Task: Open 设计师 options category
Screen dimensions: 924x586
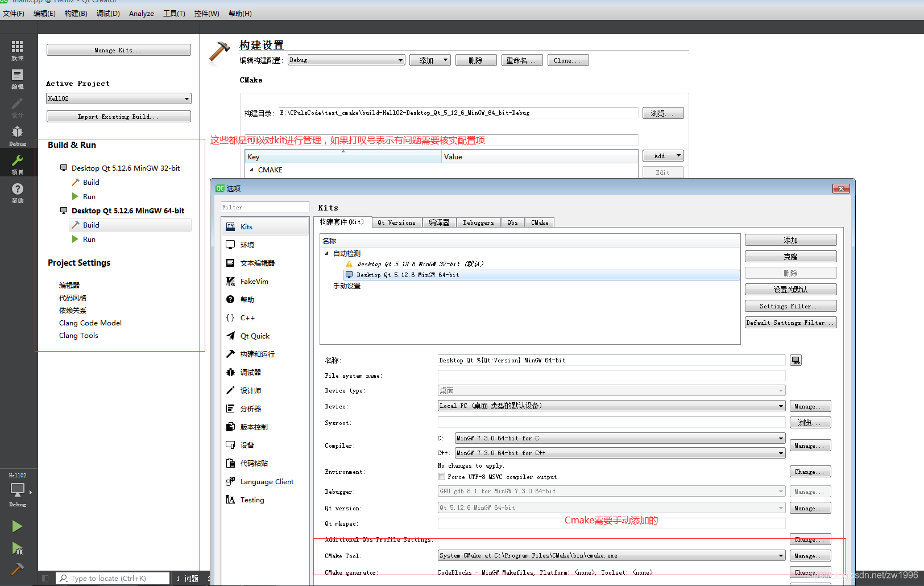Action: point(265,390)
